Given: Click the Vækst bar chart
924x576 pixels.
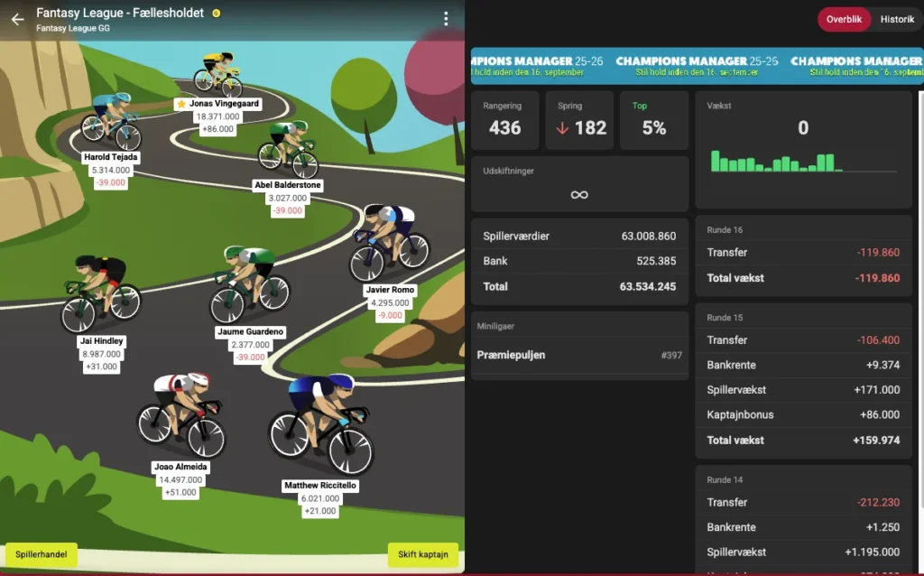Looking at the screenshot, I should pos(803,161).
